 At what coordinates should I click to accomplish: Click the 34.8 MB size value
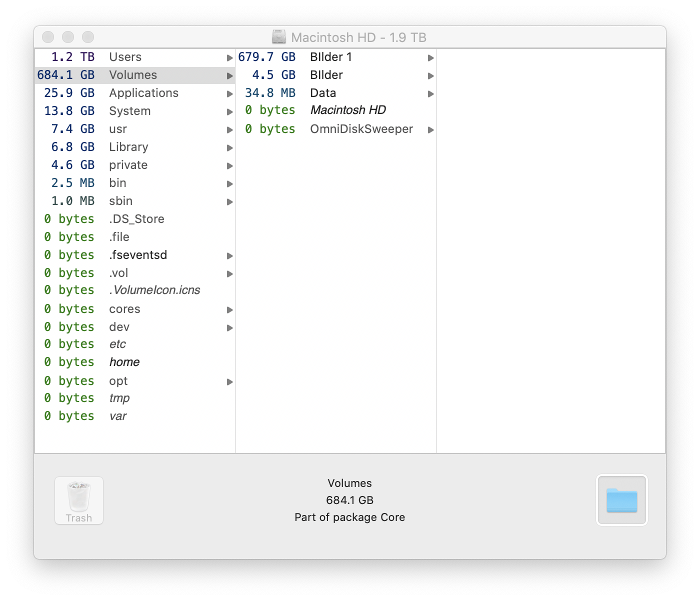[270, 93]
